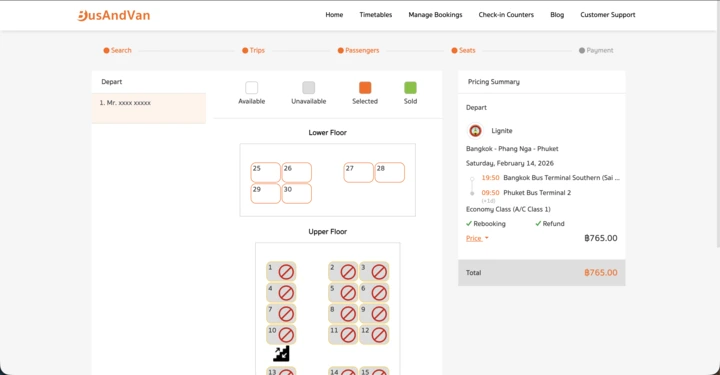Click Bangkok Bus Terminal Southern text
The image size is (720, 375).
tap(561, 178)
